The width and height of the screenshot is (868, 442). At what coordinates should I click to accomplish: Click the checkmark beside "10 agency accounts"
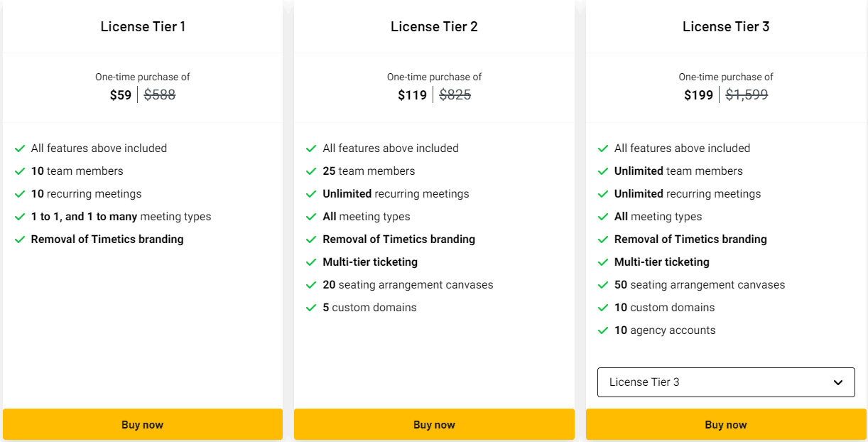click(x=603, y=330)
